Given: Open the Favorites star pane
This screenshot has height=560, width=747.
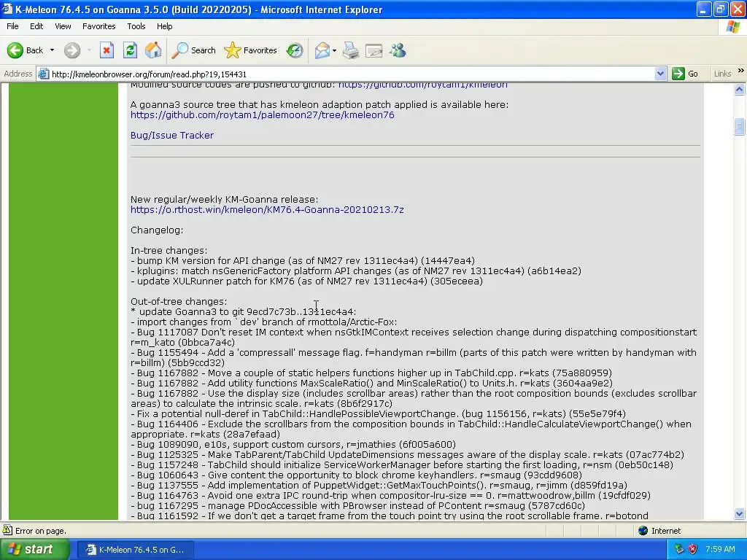Looking at the screenshot, I should (x=251, y=50).
